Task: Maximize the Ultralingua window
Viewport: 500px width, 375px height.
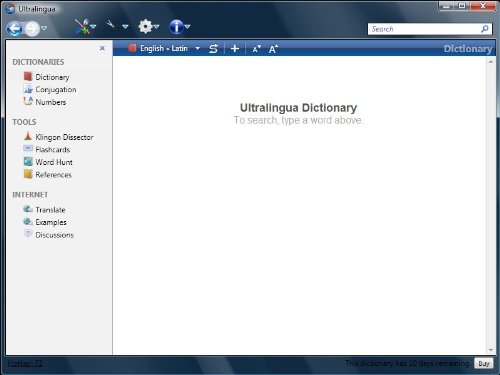Action: [462, 6]
